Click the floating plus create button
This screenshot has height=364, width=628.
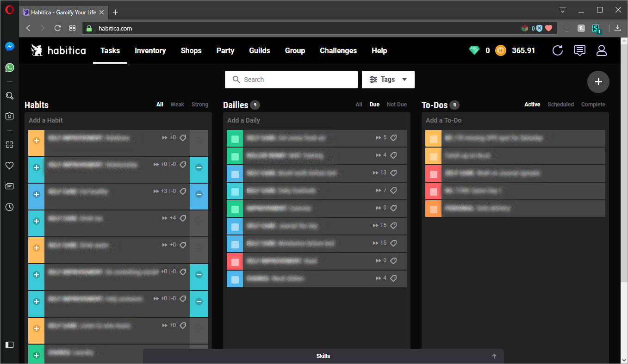[598, 82]
